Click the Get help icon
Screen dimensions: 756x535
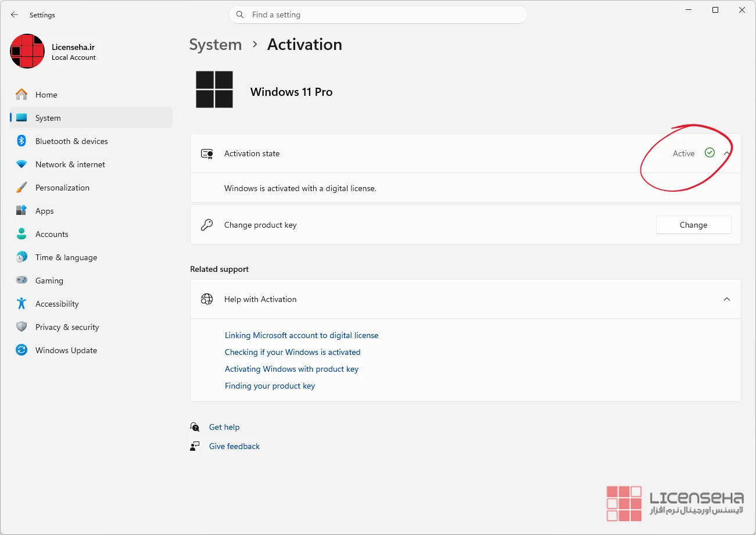[195, 427]
